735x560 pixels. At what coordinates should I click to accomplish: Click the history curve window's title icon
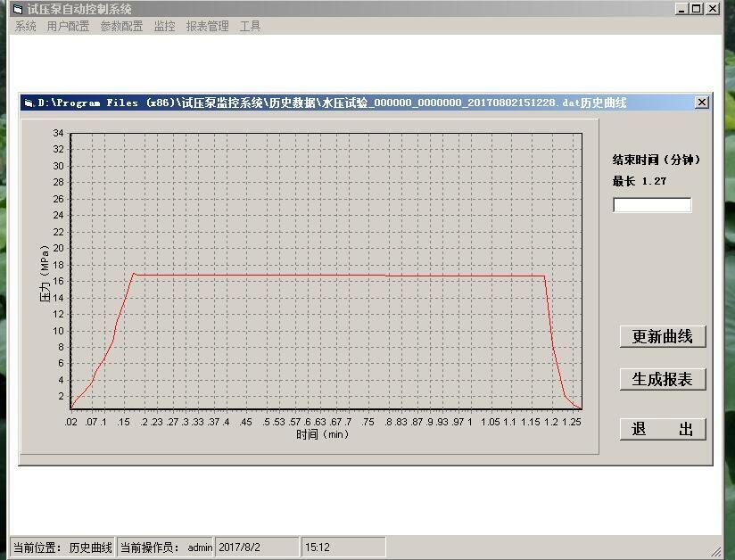tap(29, 103)
